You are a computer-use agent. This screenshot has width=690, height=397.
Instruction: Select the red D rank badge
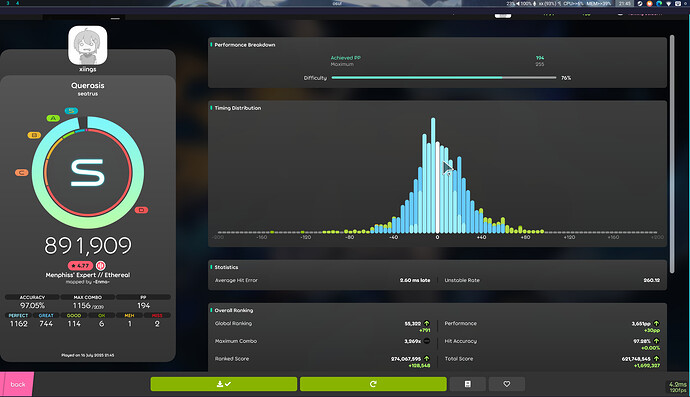coord(141,210)
